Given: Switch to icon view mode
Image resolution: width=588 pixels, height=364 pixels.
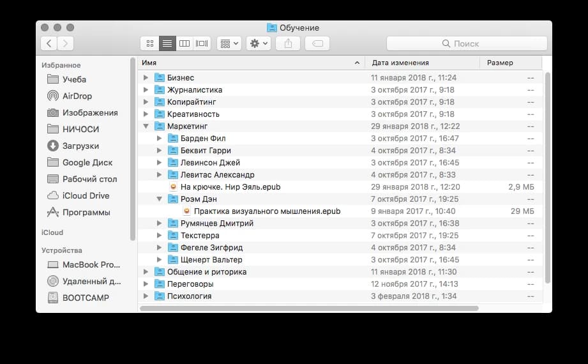Looking at the screenshot, I should tap(150, 43).
